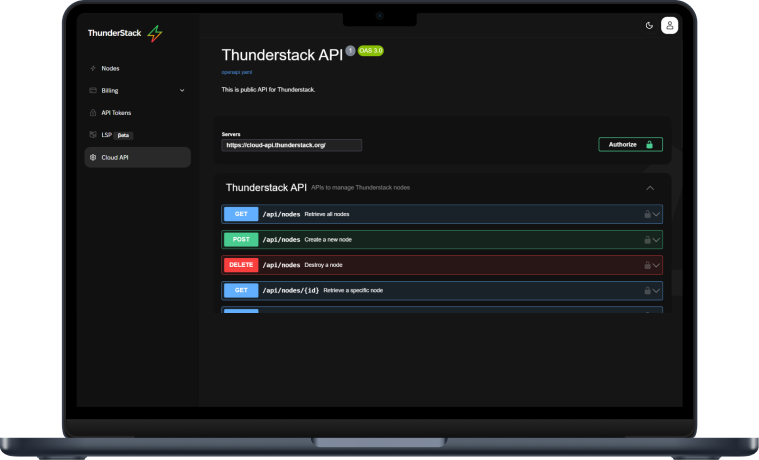The width and height of the screenshot is (759, 460).
Task: Collapse the Thunderstack API section
Action: 650,187
